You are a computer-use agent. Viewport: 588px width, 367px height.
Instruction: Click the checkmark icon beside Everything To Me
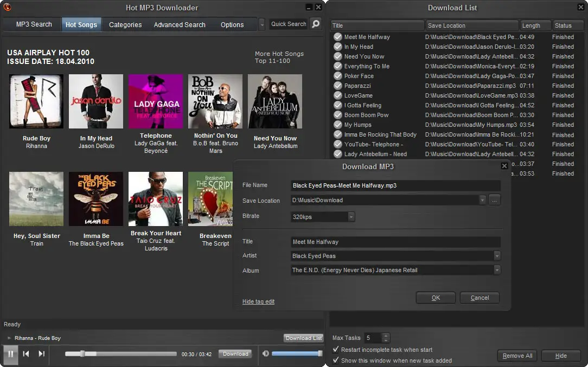[x=338, y=66]
